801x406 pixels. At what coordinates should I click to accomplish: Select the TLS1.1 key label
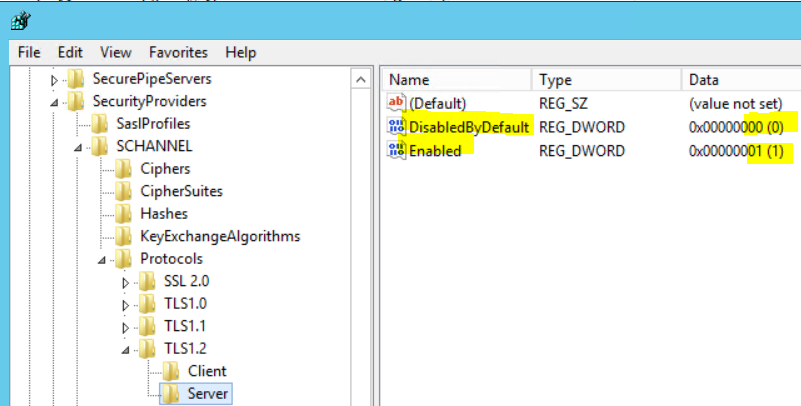pos(185,326)
